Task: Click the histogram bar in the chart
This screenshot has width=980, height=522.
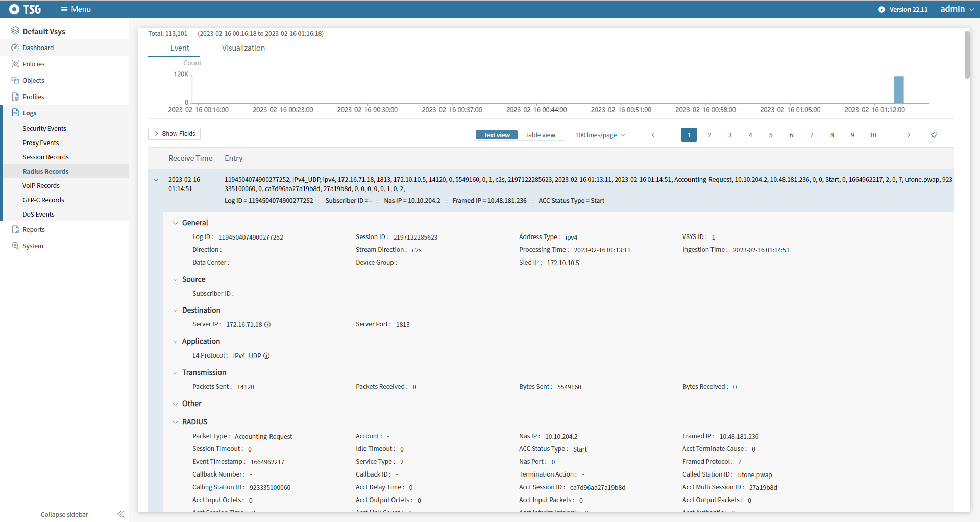Action: tap(898, 90)
